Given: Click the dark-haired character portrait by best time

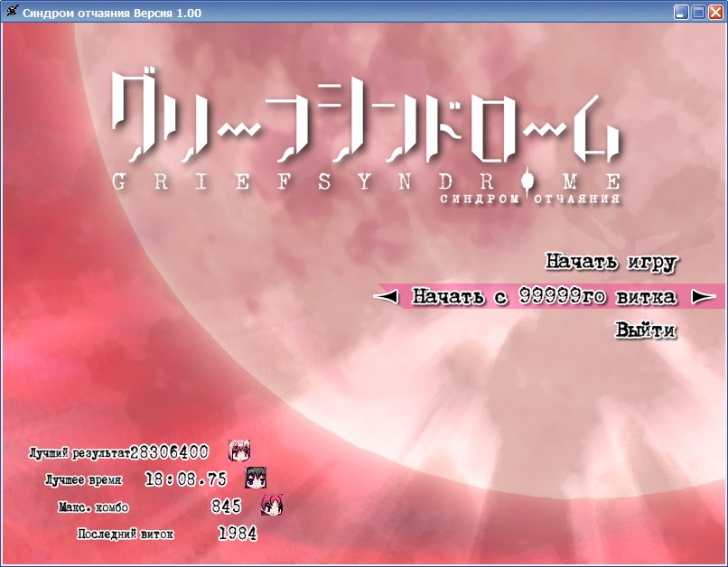Looking at the screenshot, I should pos(256,478).
